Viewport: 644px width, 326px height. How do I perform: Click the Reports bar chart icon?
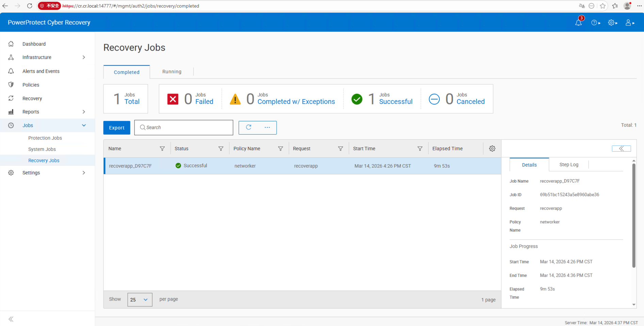pos(11,111)
